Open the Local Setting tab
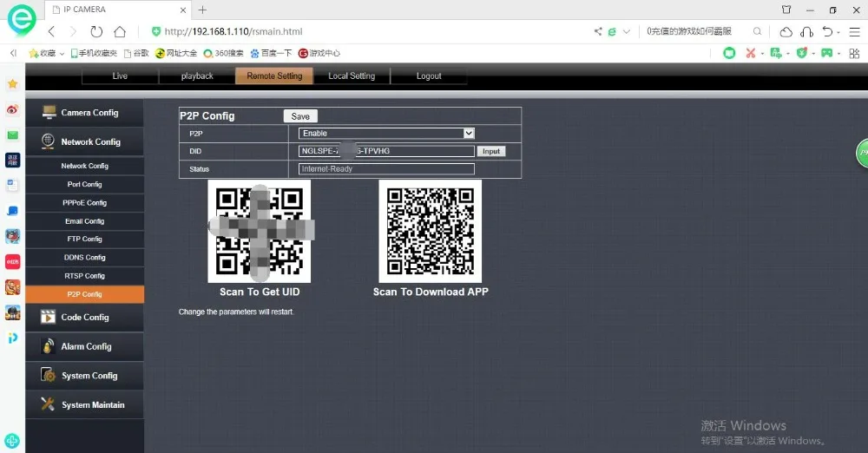Viewport: 868px width, 453px height. pyautogui.click(x=352, y=75)
